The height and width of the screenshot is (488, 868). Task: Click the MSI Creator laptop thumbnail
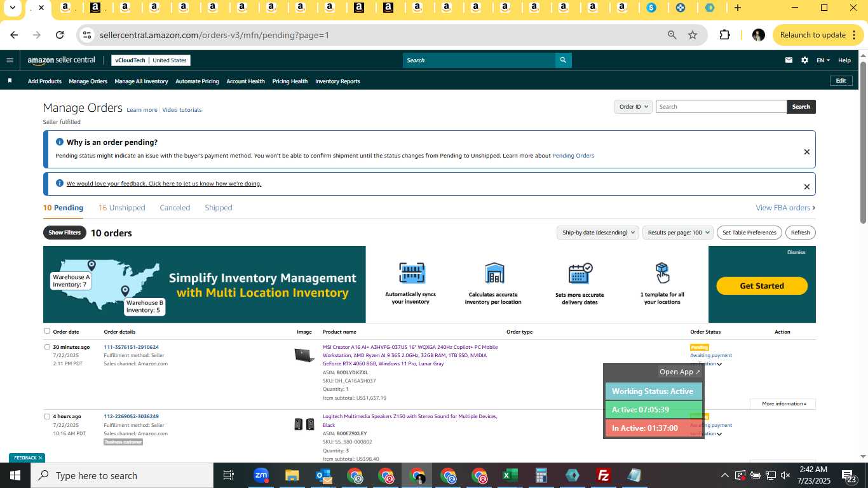click(x=304, y=355)
